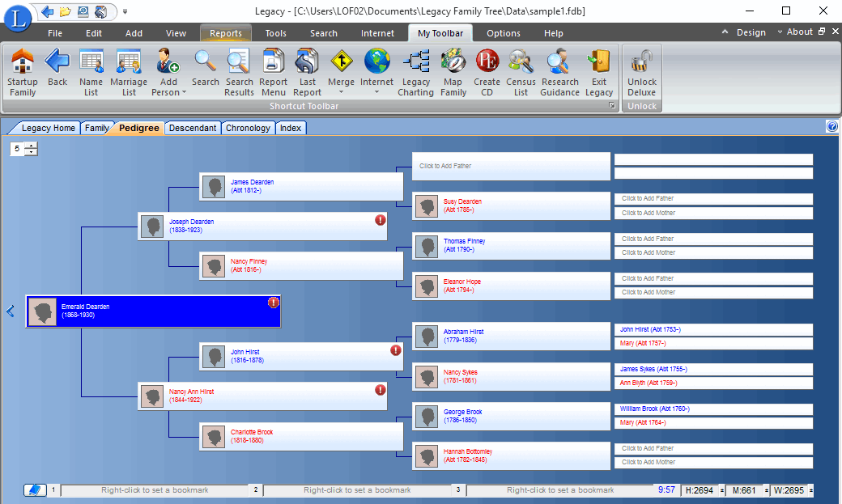Click Unlock Deluxe padlock icon
Viewport: 842px width, 504px height.
pyautogui.click(x=642, y=61)
